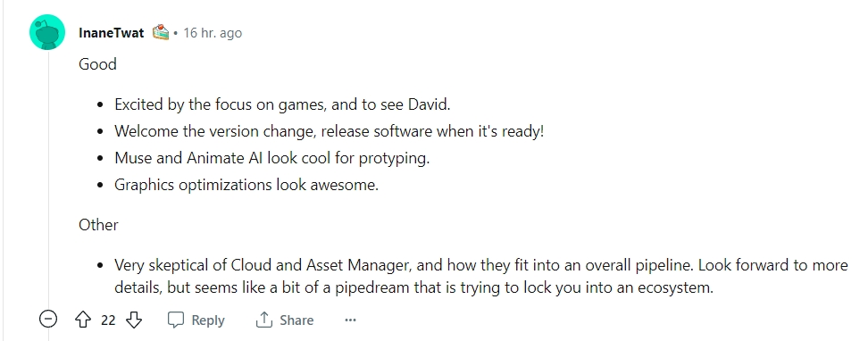Click the cake day icon beside username
Image resolution: width=868 pixels, height=341 pixels.
pyautogui.click(x=161, y=32)
